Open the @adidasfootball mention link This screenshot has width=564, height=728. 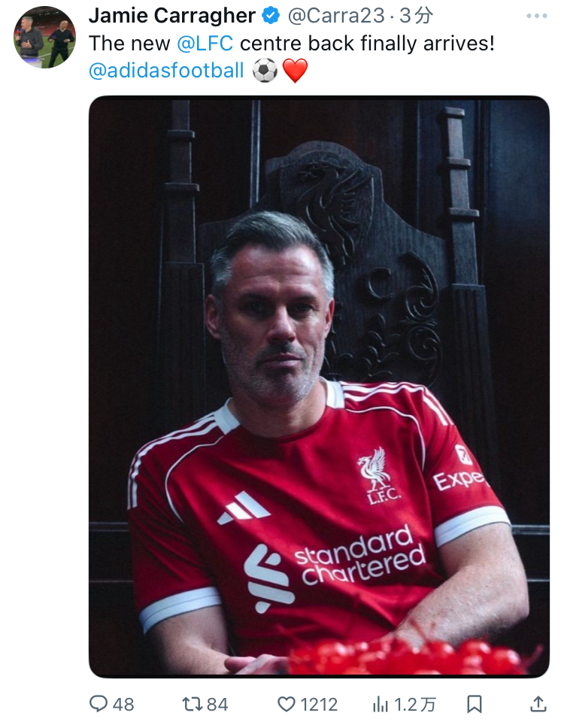166,71
